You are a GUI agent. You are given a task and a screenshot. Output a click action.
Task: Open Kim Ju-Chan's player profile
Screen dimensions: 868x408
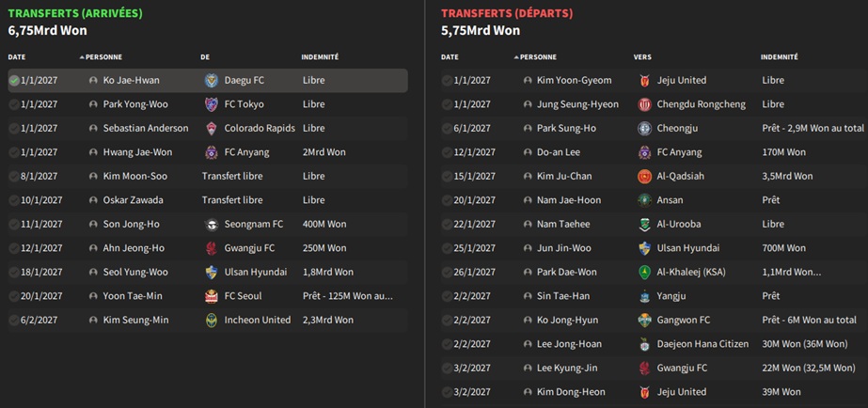pos(566,177)
